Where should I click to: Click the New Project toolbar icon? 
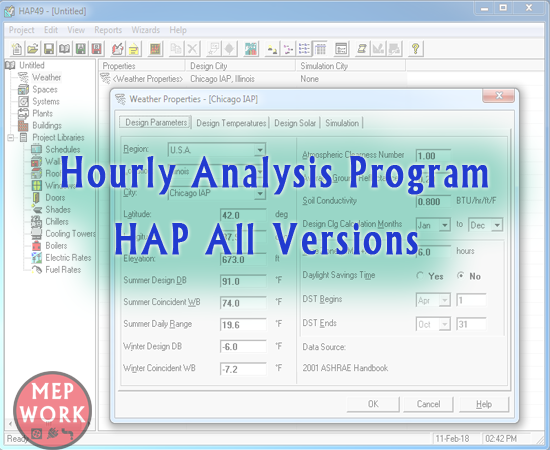click(16, 49)
